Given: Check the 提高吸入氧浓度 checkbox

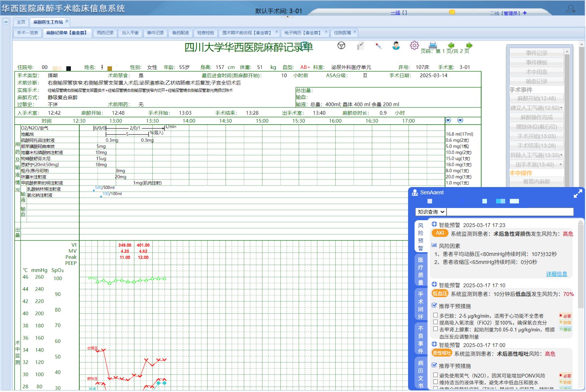Looking at the screenshot, I should pos(435,323).
